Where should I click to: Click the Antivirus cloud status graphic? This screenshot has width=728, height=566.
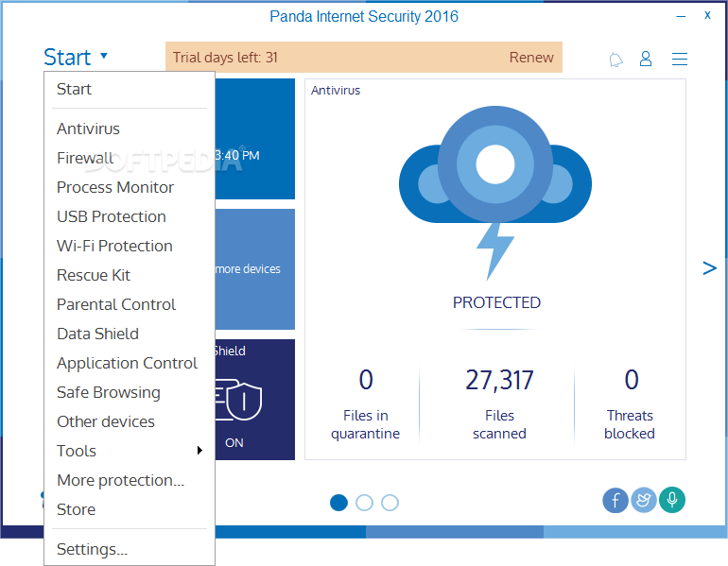pos(495,193)
